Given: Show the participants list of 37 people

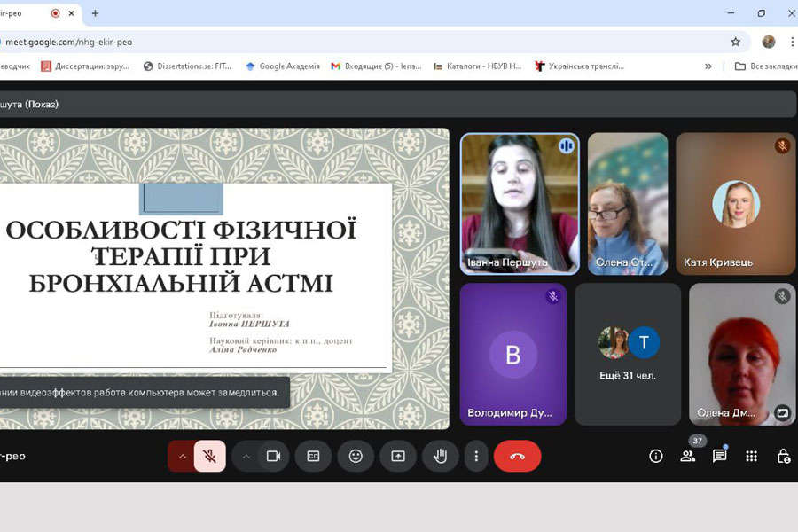Looking at the screenshot, I should point(687,456).
